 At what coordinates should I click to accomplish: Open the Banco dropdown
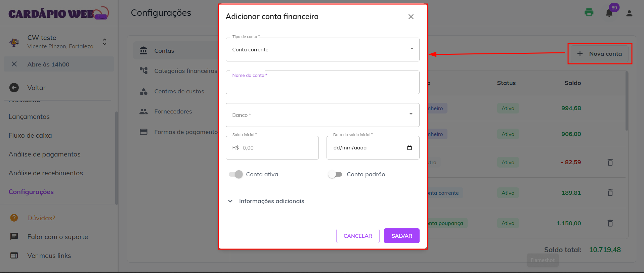(322, 115)
